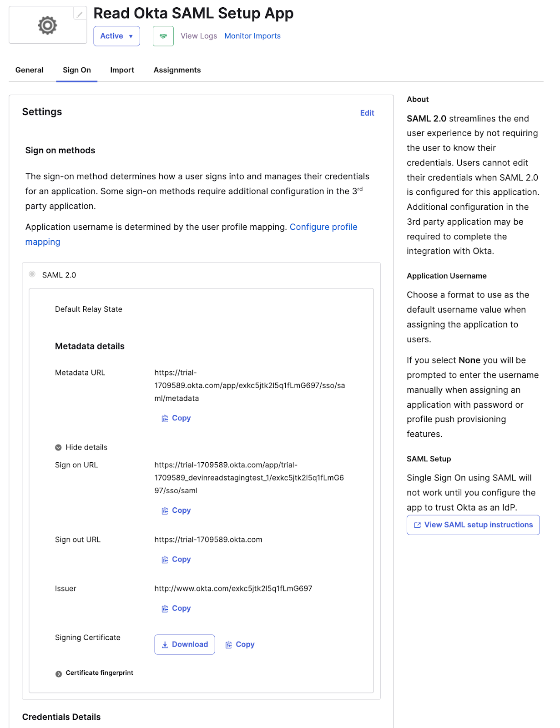Click Edit to modify Settings

[x=367, y=113]
